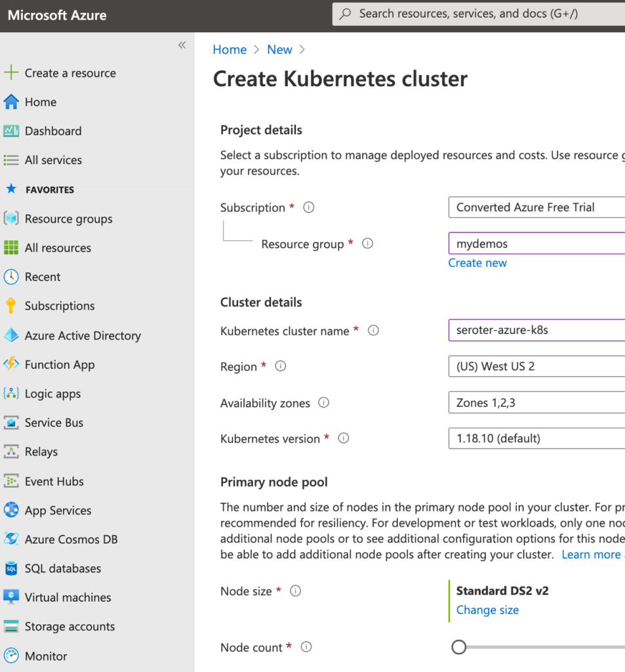This screenshot has height=672, width=625.
Task: Expand the Region dropdown
Action: pos(536,366)
